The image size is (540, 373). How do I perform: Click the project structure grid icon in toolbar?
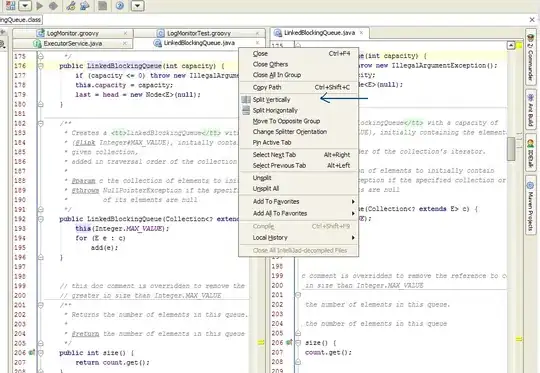11,5
